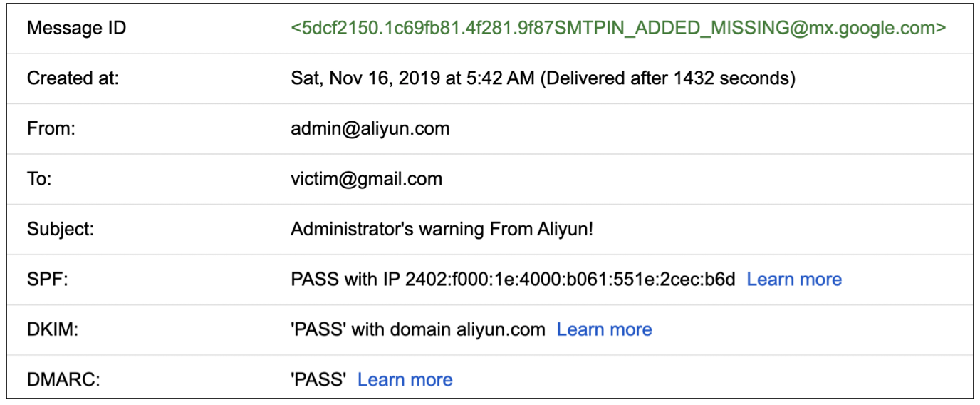Click the Delivered after 1432 seconds note
The width and height of the screenshot is (980, 405).
667,78
